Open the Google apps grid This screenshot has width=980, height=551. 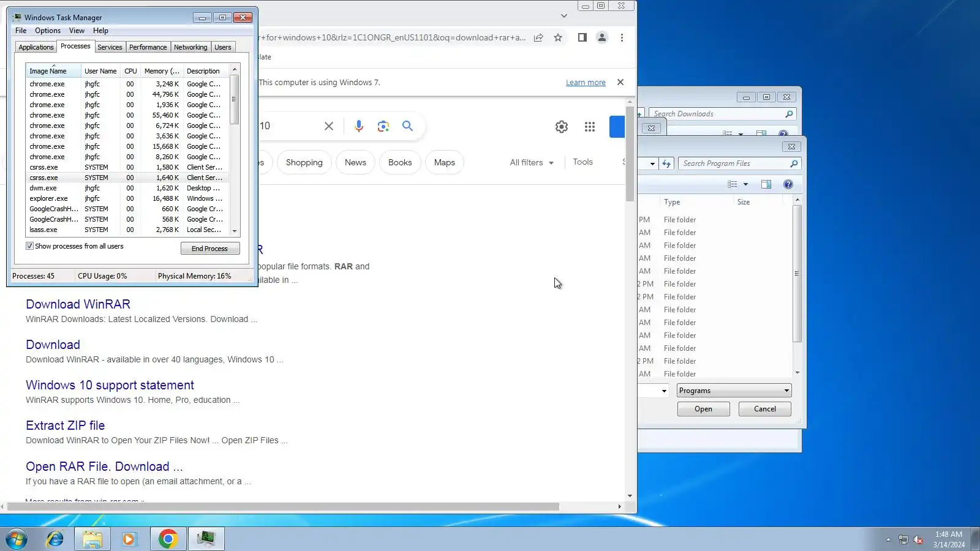click(x=590, y=127)
